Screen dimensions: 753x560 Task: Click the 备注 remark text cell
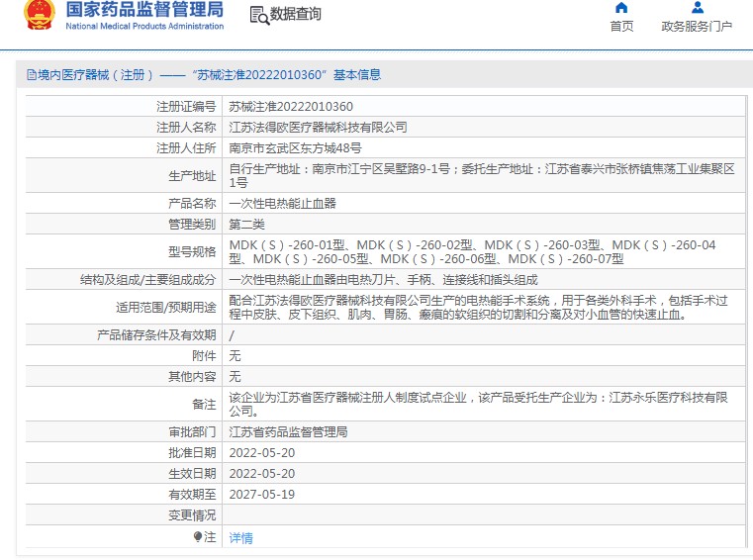click(484, 404)
